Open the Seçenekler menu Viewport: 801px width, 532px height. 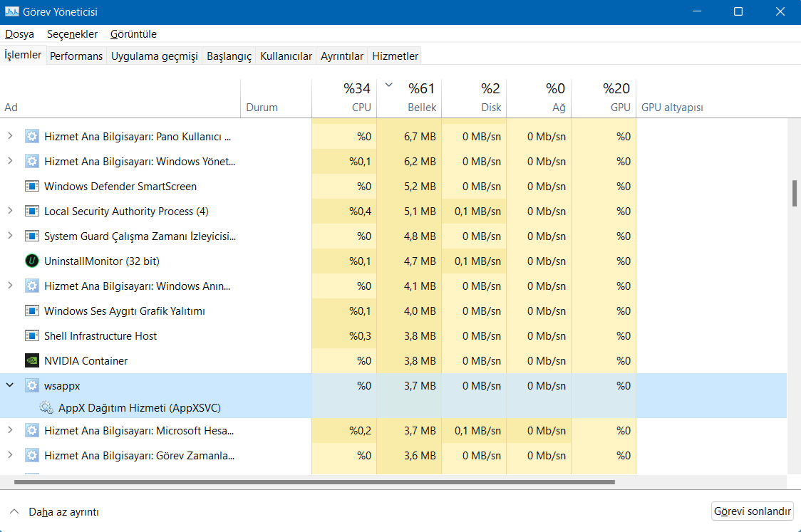point(72,34)
